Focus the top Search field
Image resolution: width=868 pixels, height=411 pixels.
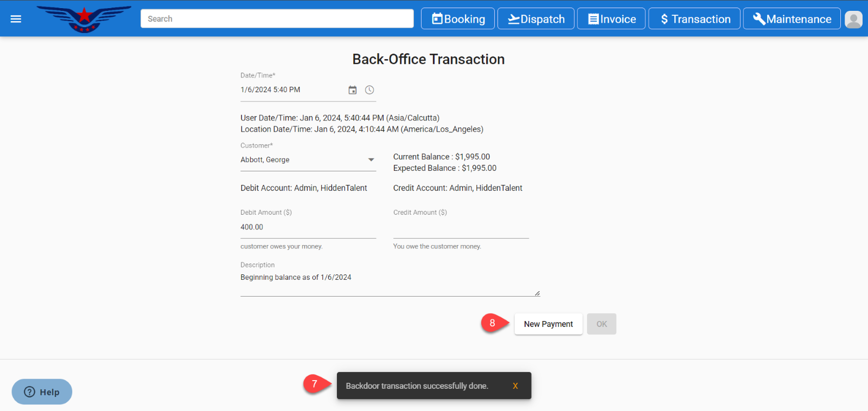(x=277, y=19)
